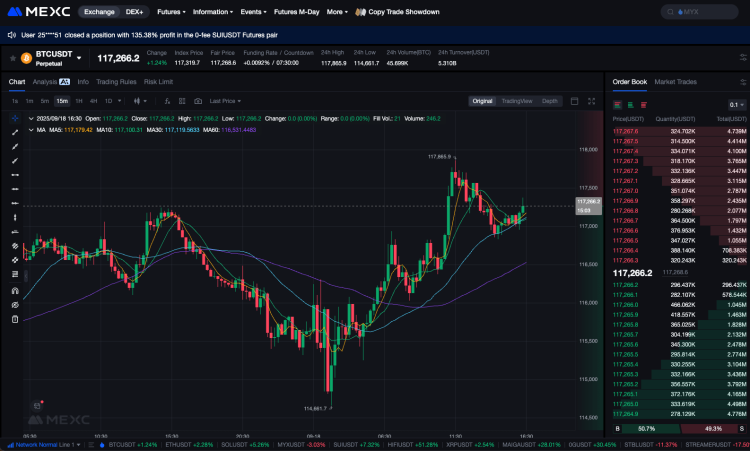Expand chart to fullscreen
Image resolution: width=750 pixels, height=451 pixels.
pos(592,101)
